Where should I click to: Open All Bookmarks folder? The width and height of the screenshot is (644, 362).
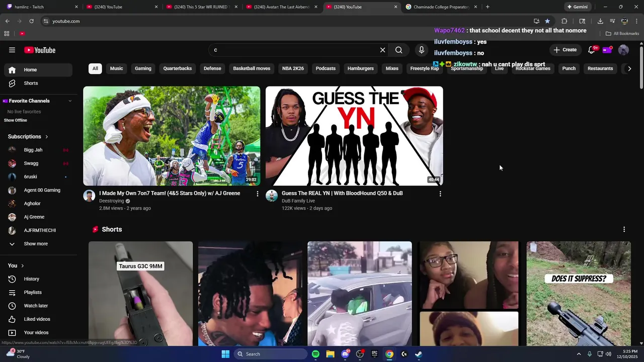tap(622, 34)
